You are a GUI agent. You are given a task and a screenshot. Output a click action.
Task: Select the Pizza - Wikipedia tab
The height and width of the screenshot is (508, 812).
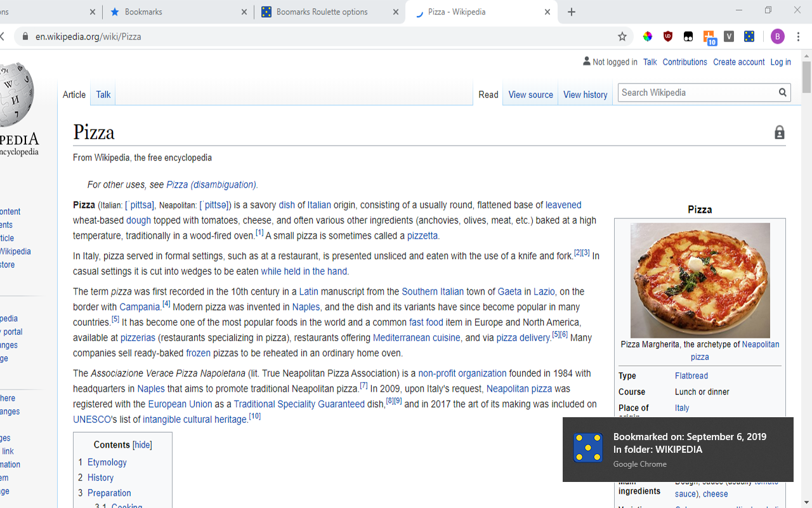[481, 12]
